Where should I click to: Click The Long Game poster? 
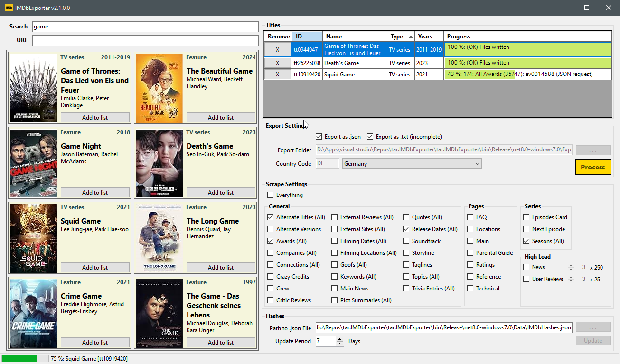pyautogui.click(x=159, y=238)
